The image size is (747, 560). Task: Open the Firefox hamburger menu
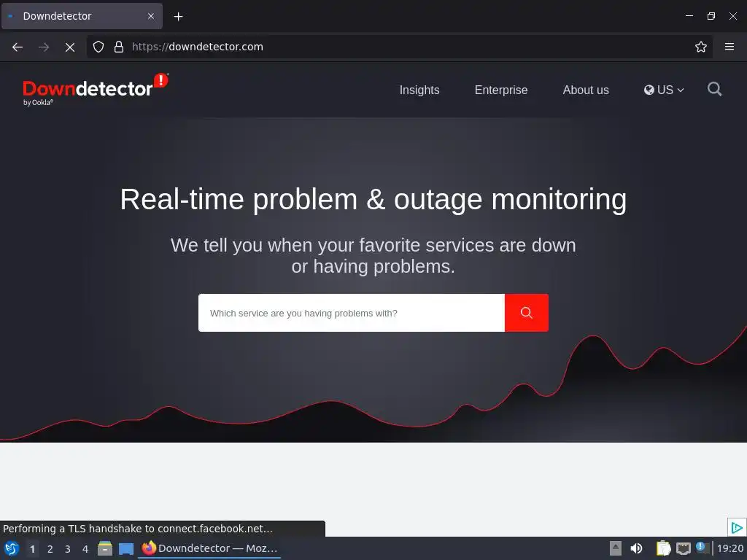[729, 47]
